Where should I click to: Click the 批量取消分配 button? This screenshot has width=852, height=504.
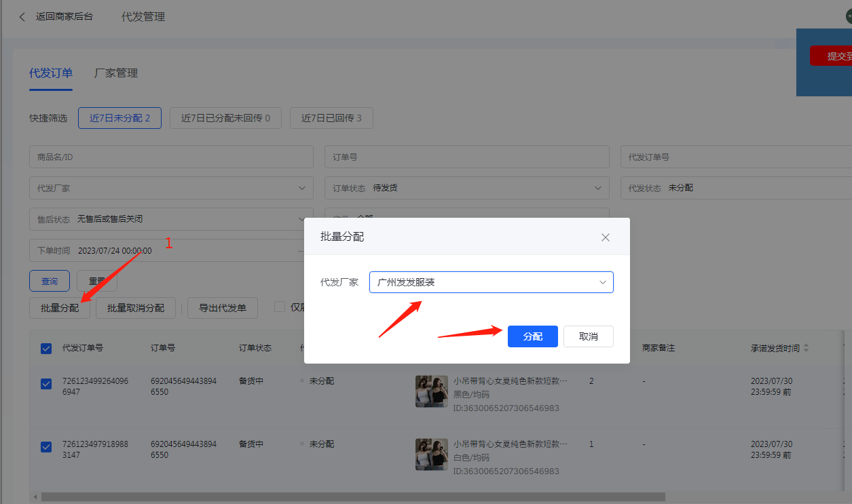[136, 308]
